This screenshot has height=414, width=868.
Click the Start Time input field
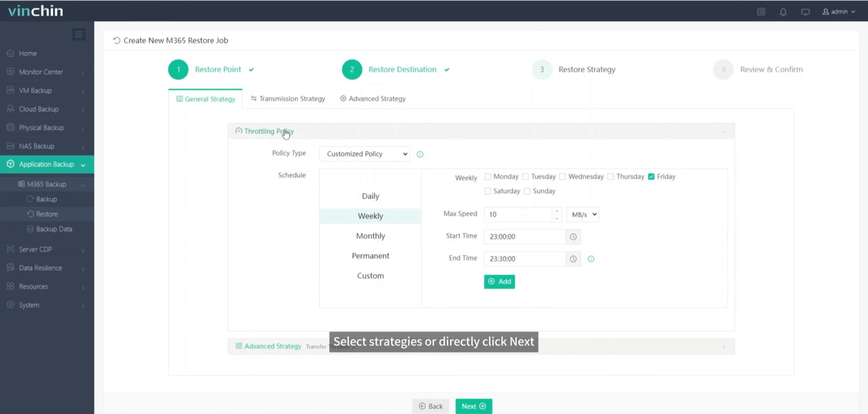[x=525, y=237]
